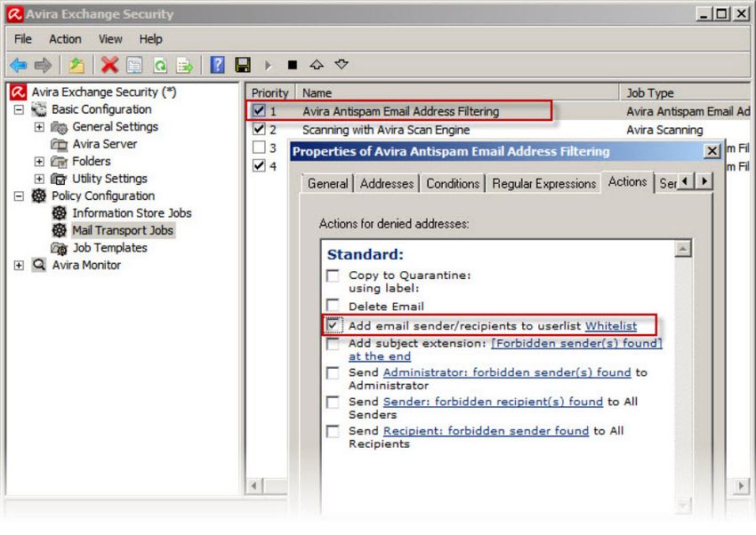Open the View menu
This screenshot has height=535, width=756.
tap(110, 39)
